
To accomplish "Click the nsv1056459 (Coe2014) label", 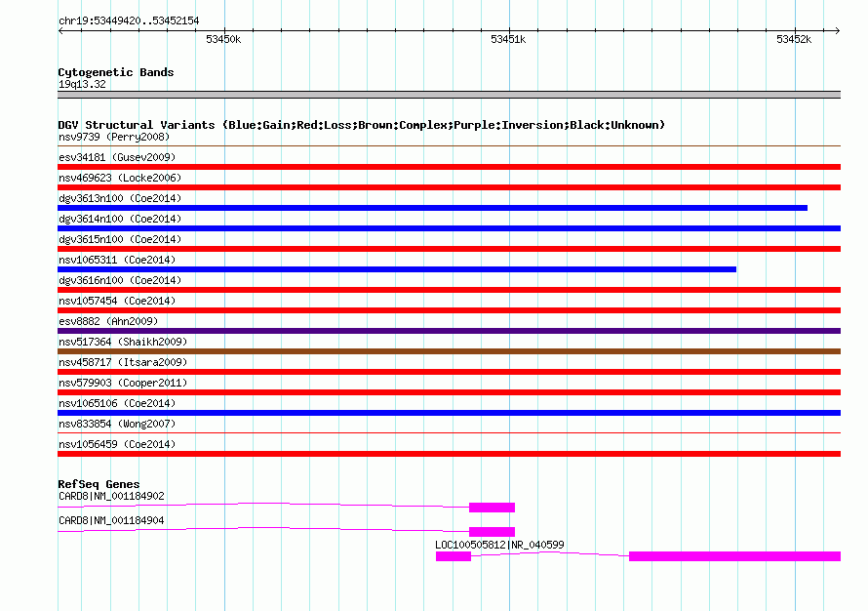I will [x=117, y=444].
